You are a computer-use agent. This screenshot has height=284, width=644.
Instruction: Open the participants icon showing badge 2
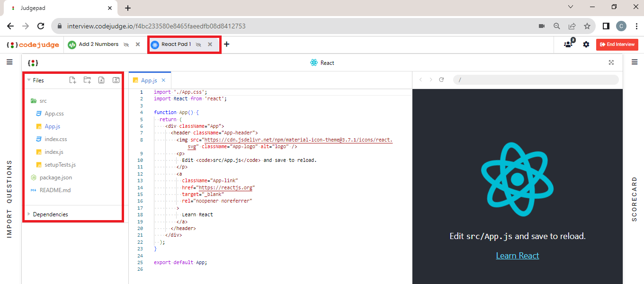(x=568, y=44)
